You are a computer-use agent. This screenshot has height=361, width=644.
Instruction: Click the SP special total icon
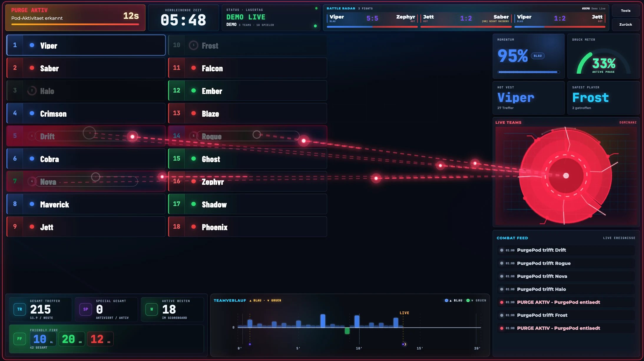click(x=85, y=309)
